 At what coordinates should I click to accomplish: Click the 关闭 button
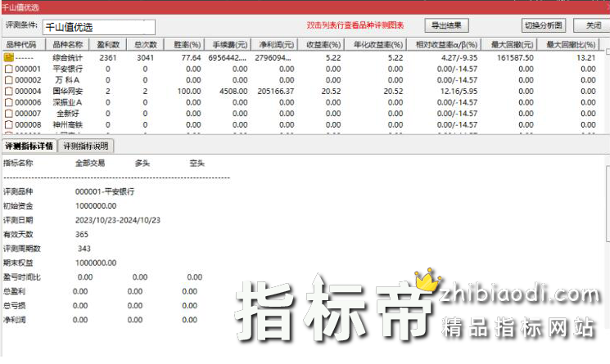pyautogui.click(x=593, y=25)
